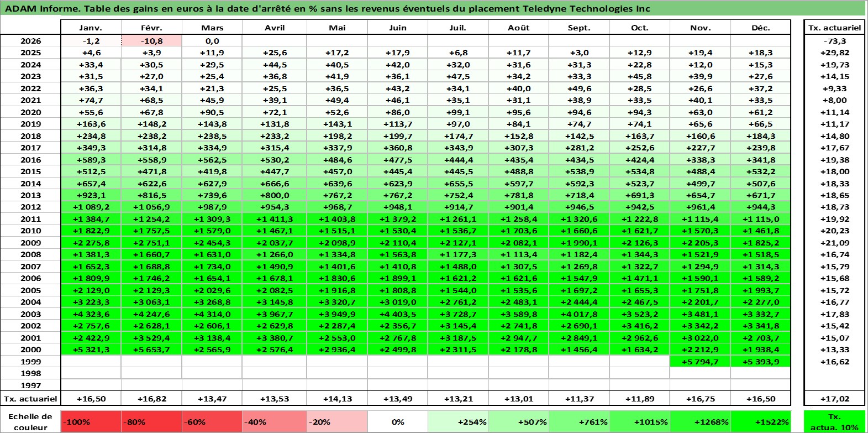The height and width of the screenshot is (433, 868).
Task: Select the -73,3 actuarial rate cell
Action: (834, 41)
